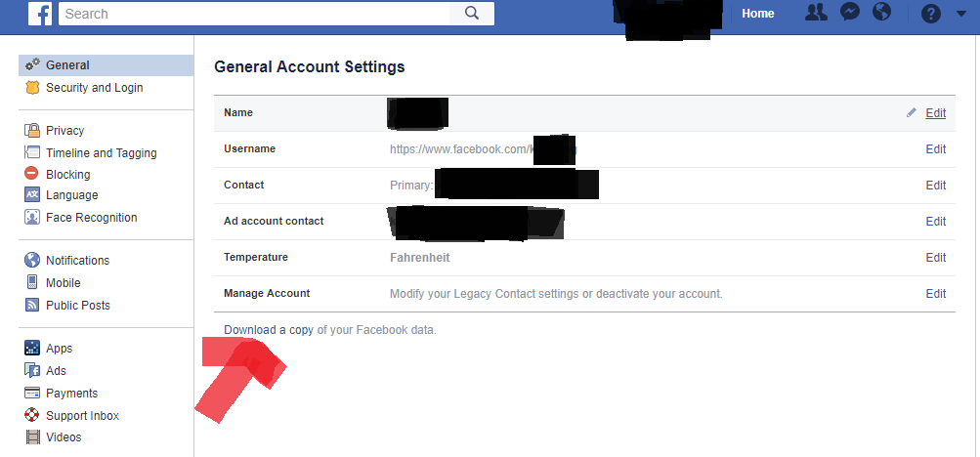Click Edit link for Contact
980x457 pixels.
click(x=936, y=186)
